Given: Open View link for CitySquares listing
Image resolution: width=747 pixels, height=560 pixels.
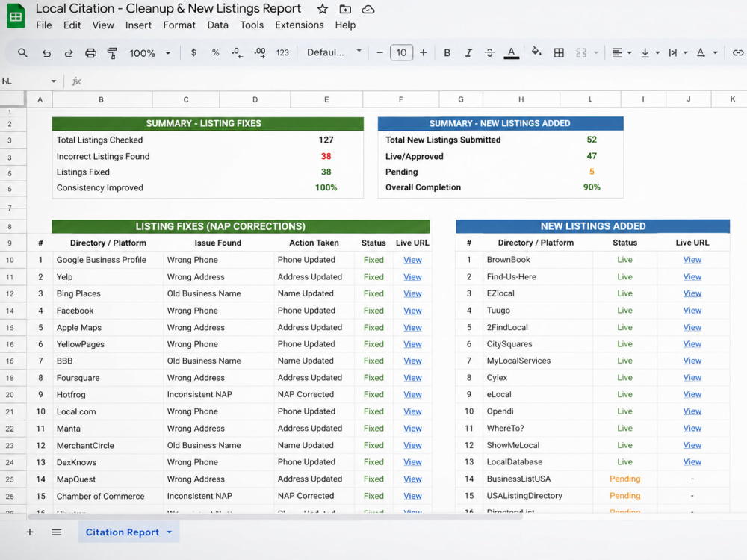Looking at the screenshot, I should pos(692,343).
